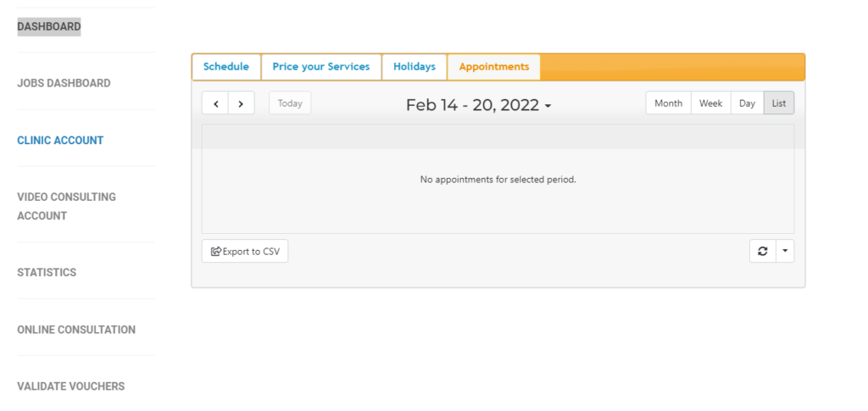Open dropdown arrow beside refresh button
Image resolution: width=868 pixels, height=411 pixels.
785,251
